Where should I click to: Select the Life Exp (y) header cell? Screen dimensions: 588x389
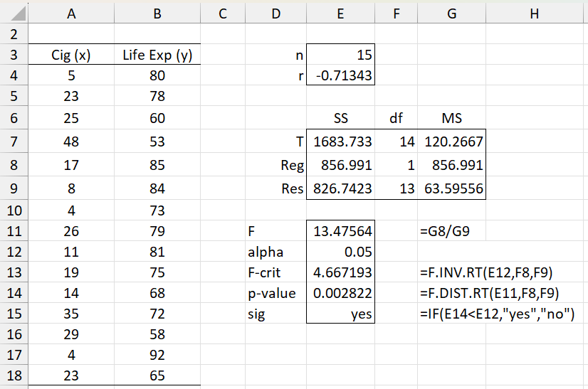coord(157,55)
